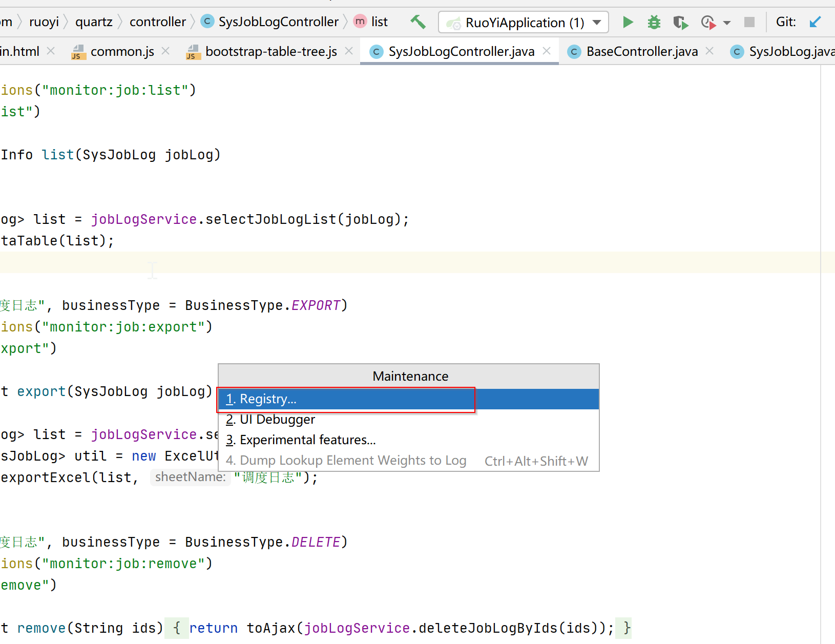The width and height of the screenshot is (835, 644).
Task: Click the list method icon in breadcrumb
Action: pos(360,22)
